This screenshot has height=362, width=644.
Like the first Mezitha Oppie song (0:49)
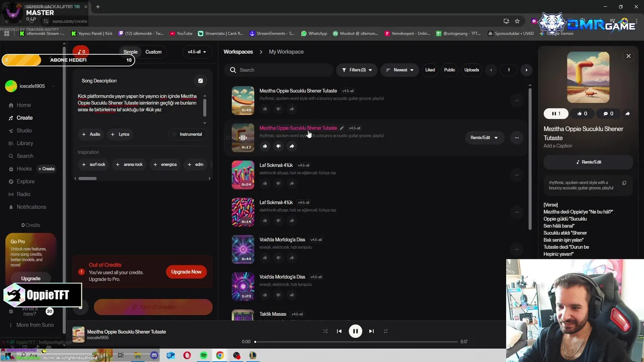[265, 109]
